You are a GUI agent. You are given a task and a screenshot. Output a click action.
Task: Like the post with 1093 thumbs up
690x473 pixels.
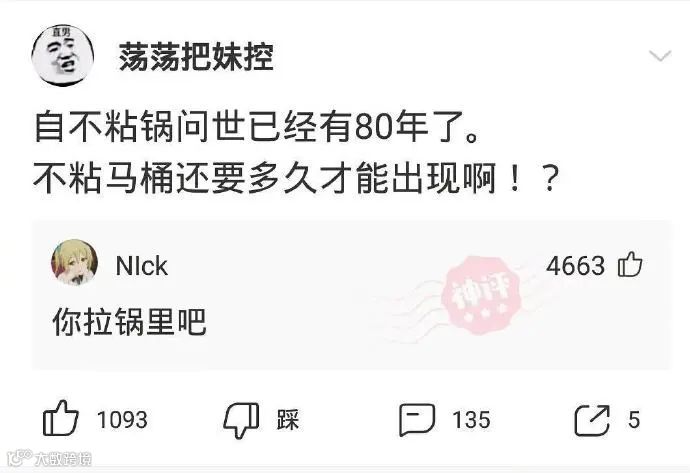pyautogui.click(x=61, y=418)
